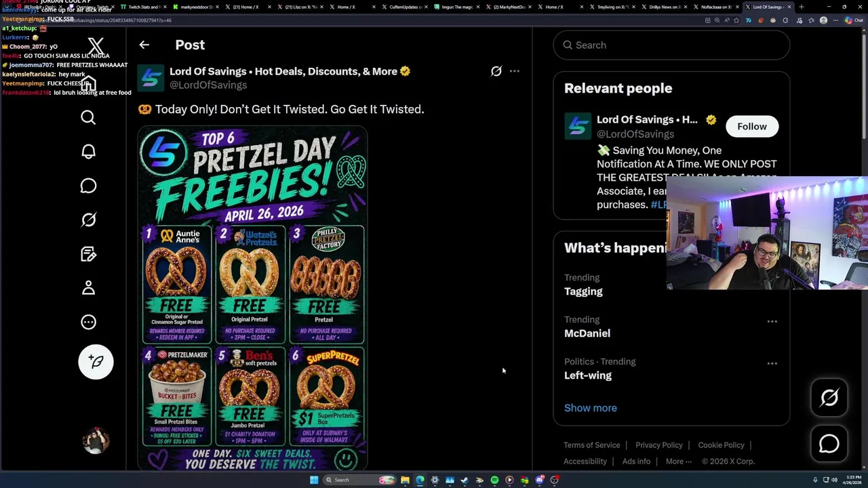
Task: Go back with the arrow beside Post
Action: 144,45
